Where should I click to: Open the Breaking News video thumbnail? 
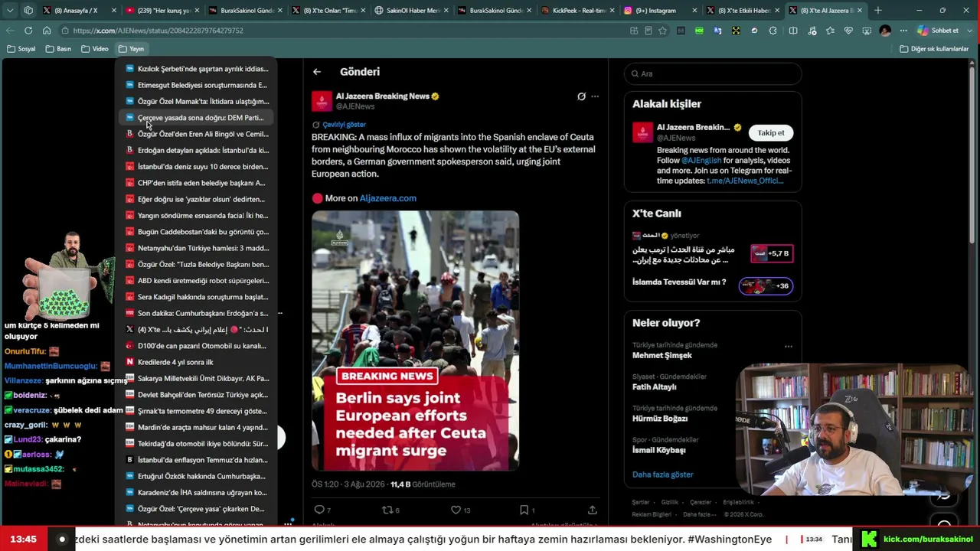point(415,341)
